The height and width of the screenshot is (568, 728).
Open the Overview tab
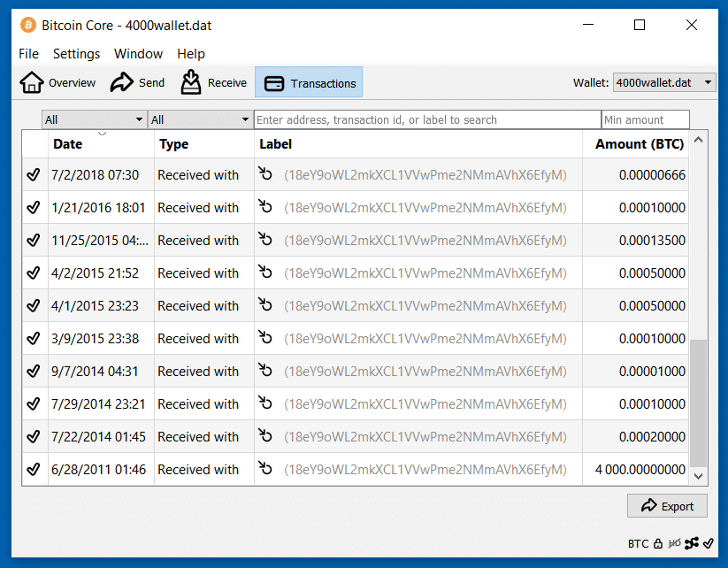pos(57,82)
